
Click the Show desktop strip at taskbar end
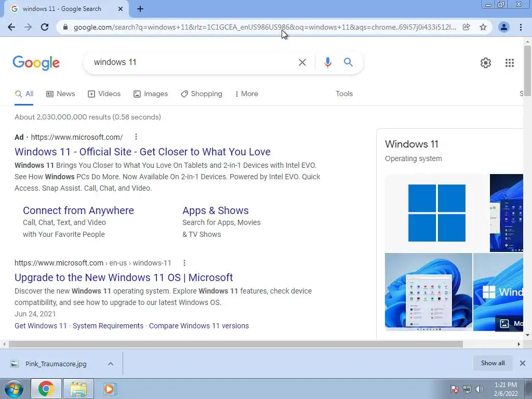coord(528,389)
